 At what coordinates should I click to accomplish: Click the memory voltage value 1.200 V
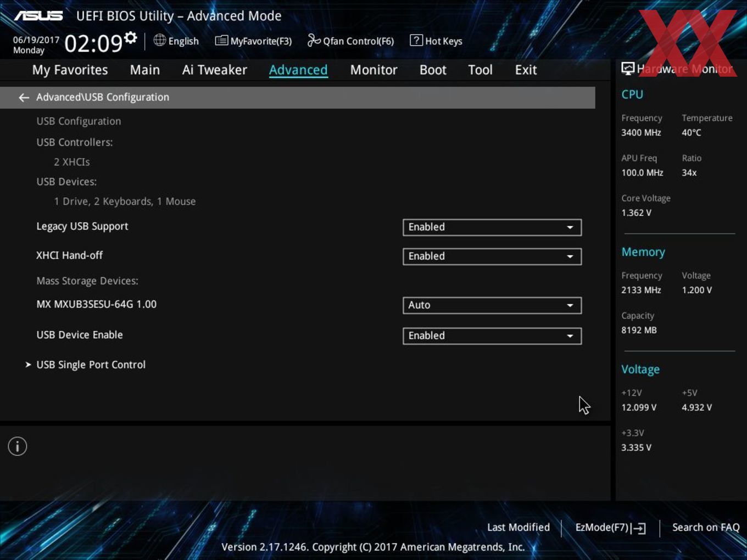[x=696, y=290]
